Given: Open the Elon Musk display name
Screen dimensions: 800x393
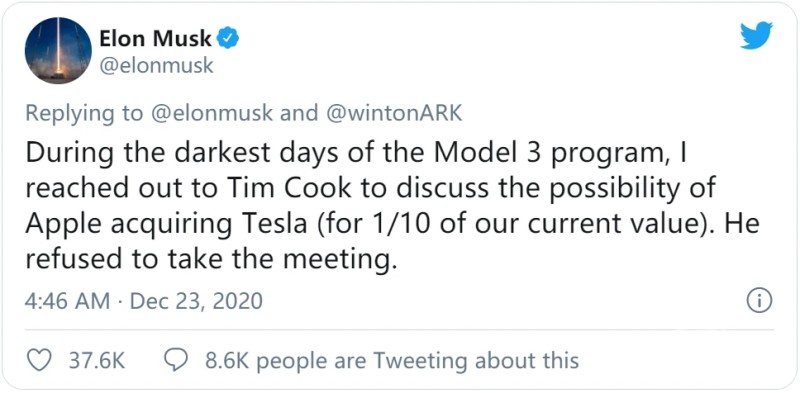Looking at the screenshot, I should click(x=156, y=39).
